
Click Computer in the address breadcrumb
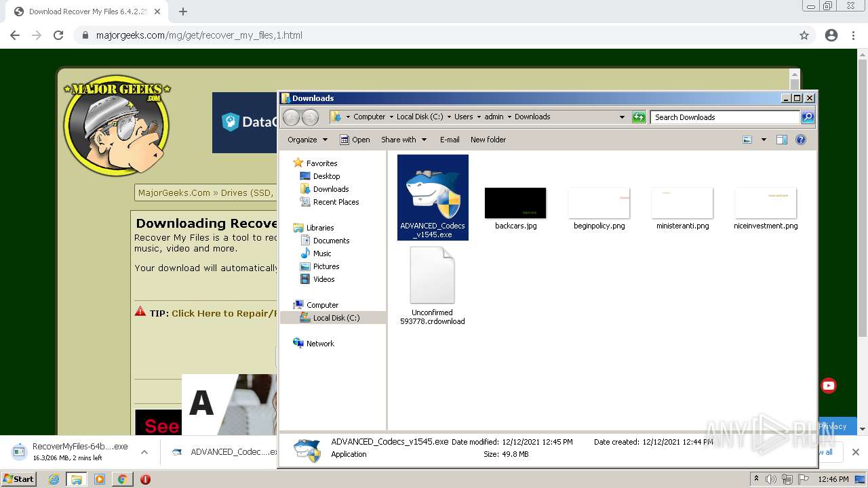(370, 117)
